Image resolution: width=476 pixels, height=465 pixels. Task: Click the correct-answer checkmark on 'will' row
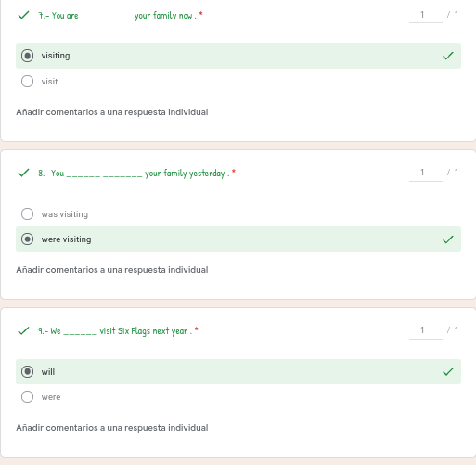(x=448, y=371)
